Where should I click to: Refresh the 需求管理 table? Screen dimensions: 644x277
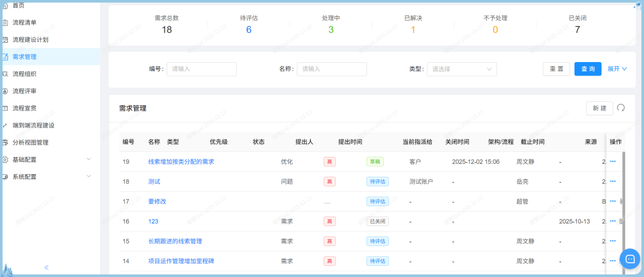click(621, 107)
